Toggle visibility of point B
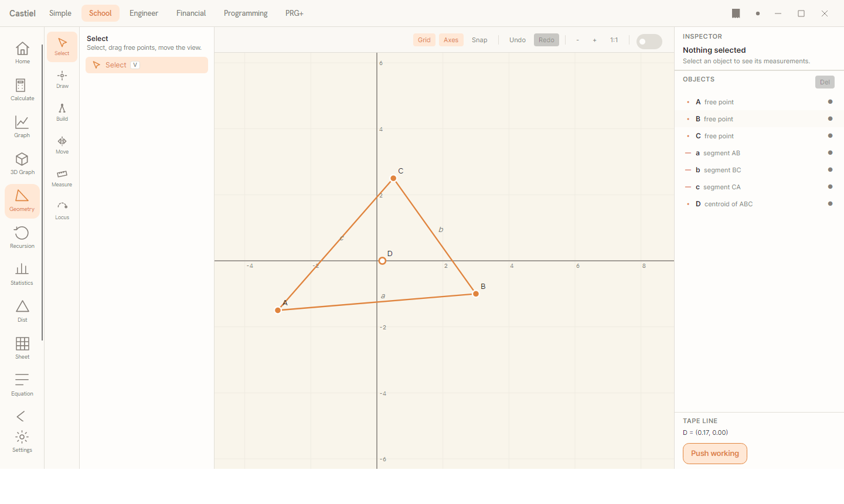 830,119
